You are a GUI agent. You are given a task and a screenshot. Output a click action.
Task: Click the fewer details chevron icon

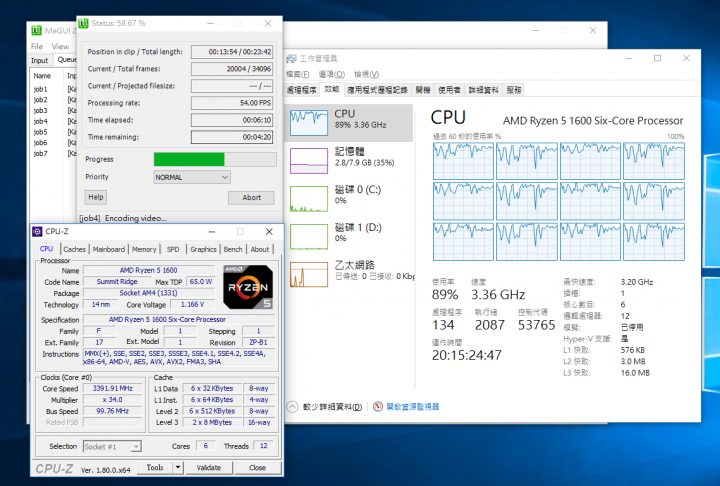[x=292, y=407]
